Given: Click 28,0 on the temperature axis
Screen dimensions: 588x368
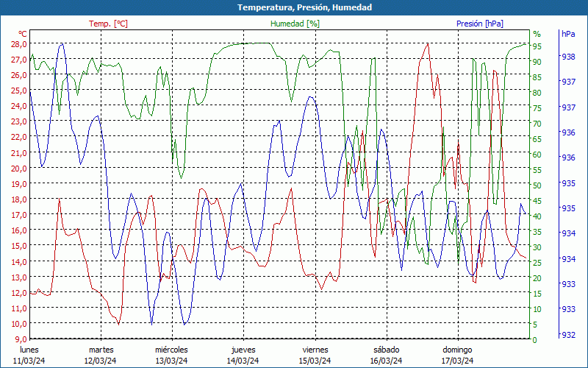Looking at the screenshot, I should pos(19,44).
